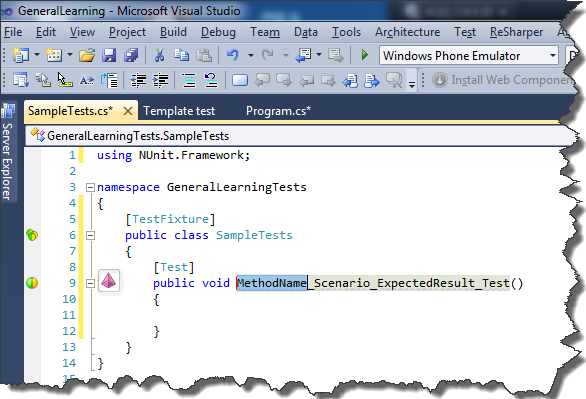
Task: Open the Data menu
Action: point(306,32)
